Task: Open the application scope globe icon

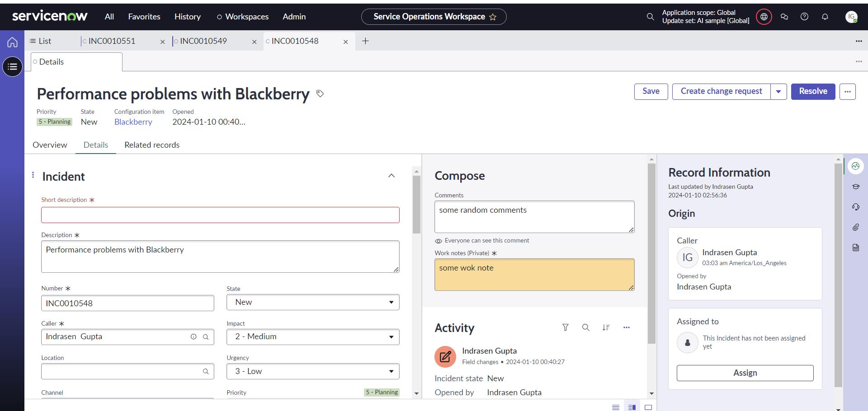Action: point(764,17)
